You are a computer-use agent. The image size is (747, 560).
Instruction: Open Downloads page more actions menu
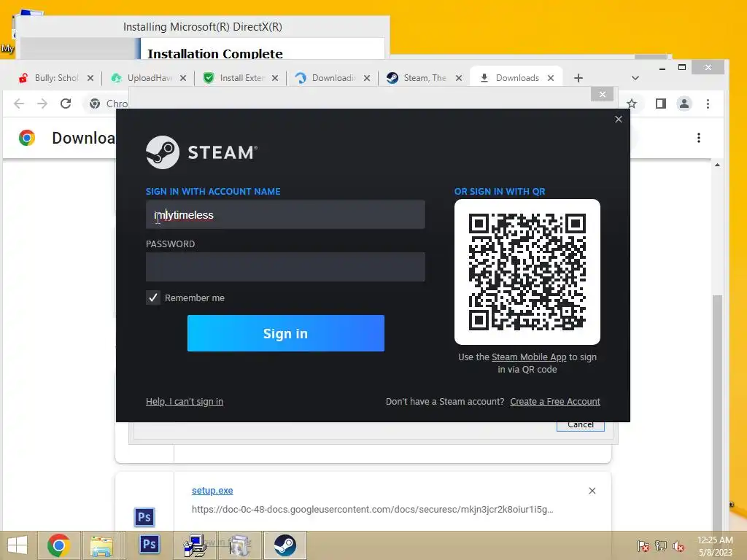(x=699, y=138)
